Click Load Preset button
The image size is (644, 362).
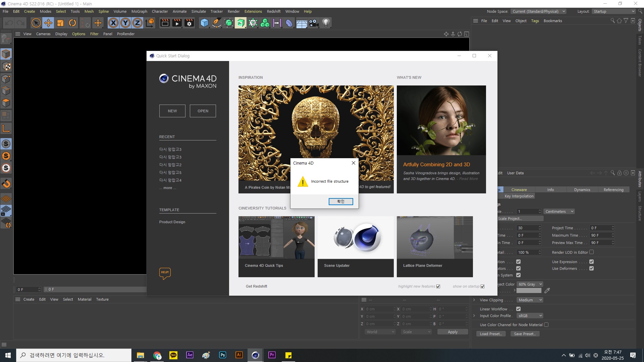491,334
